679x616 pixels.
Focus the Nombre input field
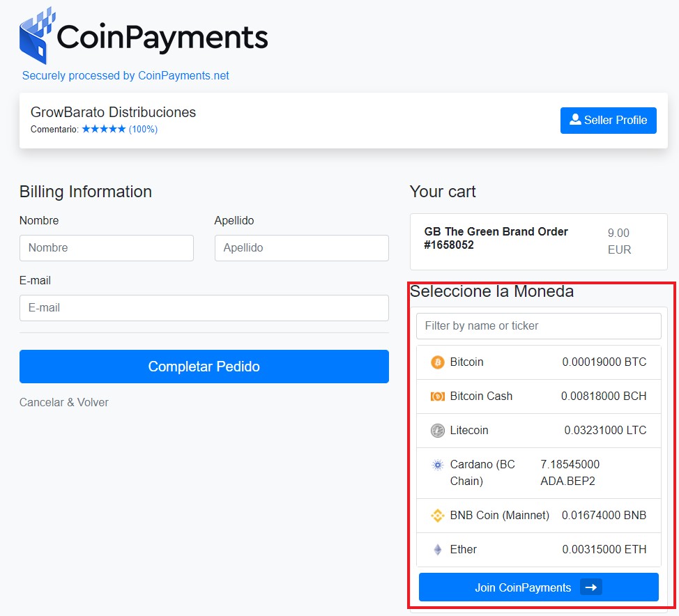point(107,247)
